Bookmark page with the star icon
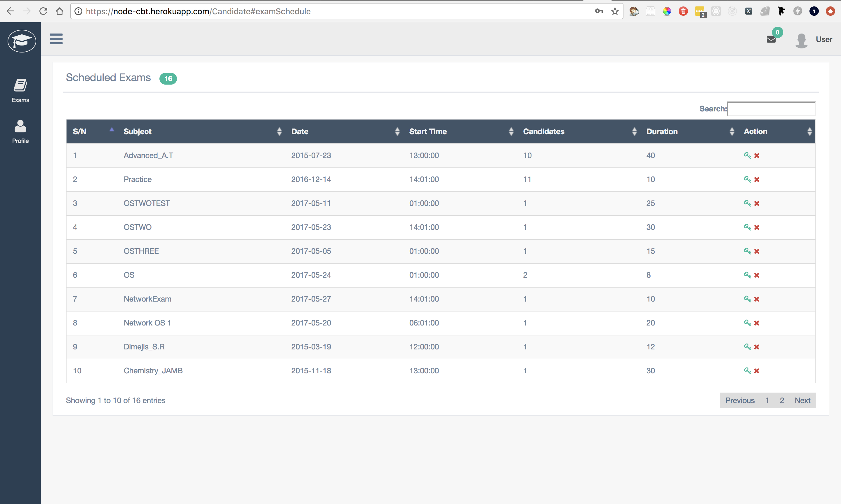Screen dimensions: 841x504 click(x=615, y=11)
